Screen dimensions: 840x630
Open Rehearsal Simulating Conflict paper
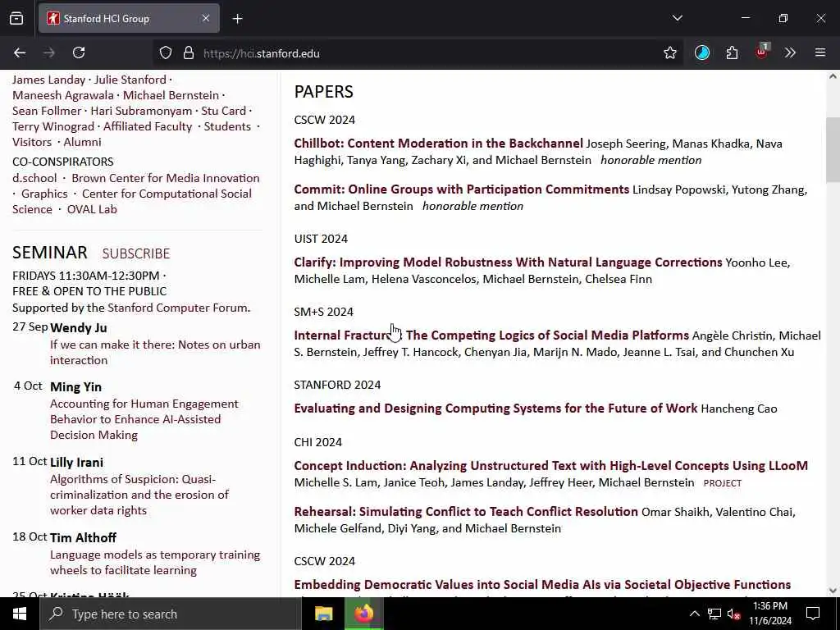[x=466, y=512]
